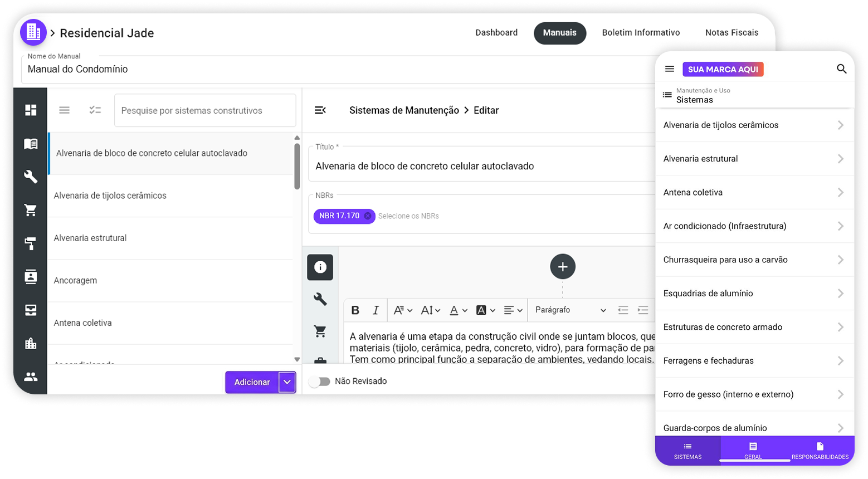Click the dashboard grid icon in sidebar
This screenshot has width=868, height=479.
click(31, 110)
